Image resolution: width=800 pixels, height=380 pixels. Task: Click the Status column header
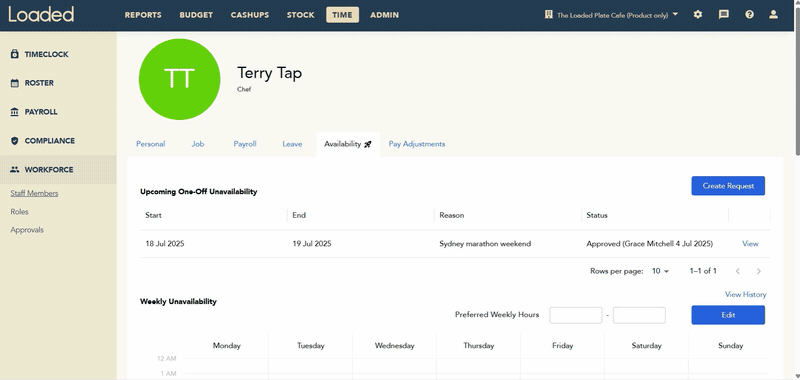coord(597,215)
